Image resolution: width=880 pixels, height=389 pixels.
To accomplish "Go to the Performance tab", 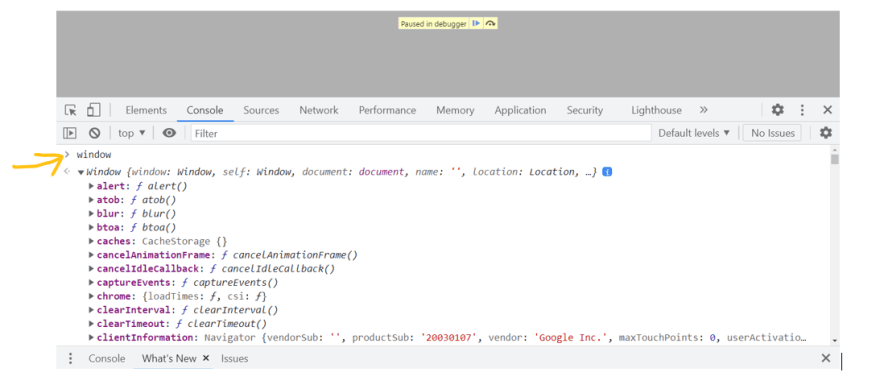I will 387,110.
